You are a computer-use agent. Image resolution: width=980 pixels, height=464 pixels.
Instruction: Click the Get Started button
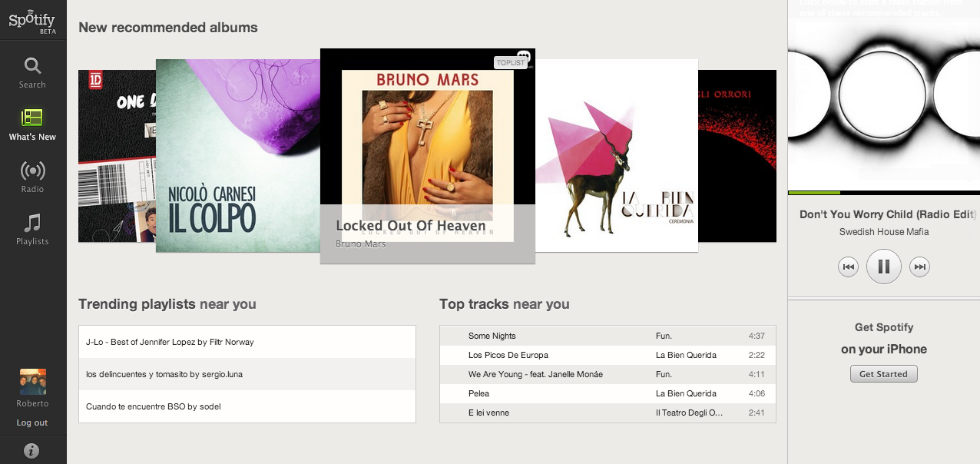tap(883, 374)
